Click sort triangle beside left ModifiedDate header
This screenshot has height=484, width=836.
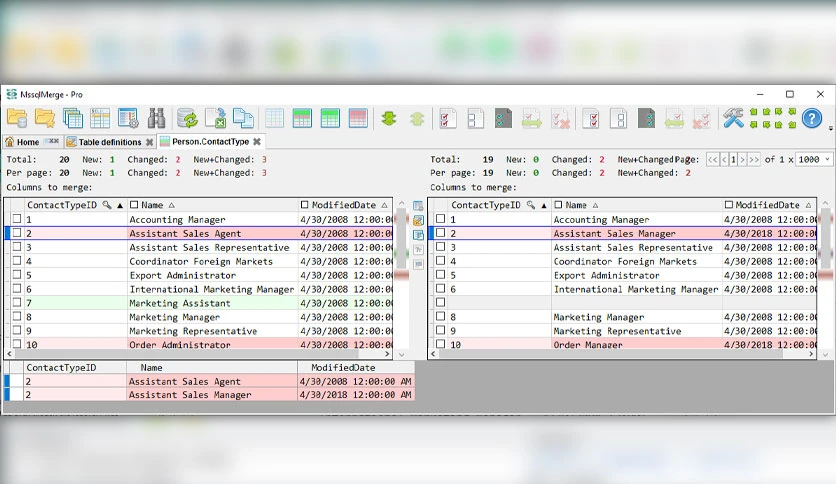click(x=384, y=205)
